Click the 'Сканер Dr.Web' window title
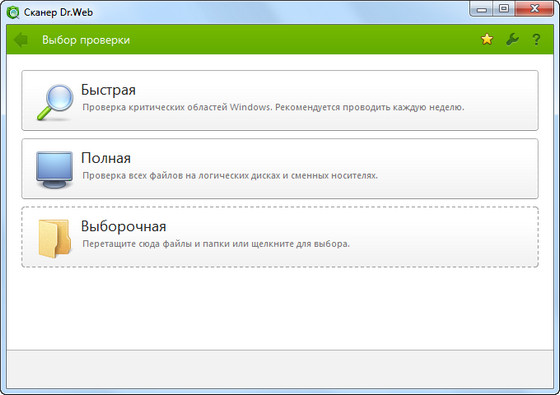The height and width of the screenshot is (395, 560). [58, 12]
